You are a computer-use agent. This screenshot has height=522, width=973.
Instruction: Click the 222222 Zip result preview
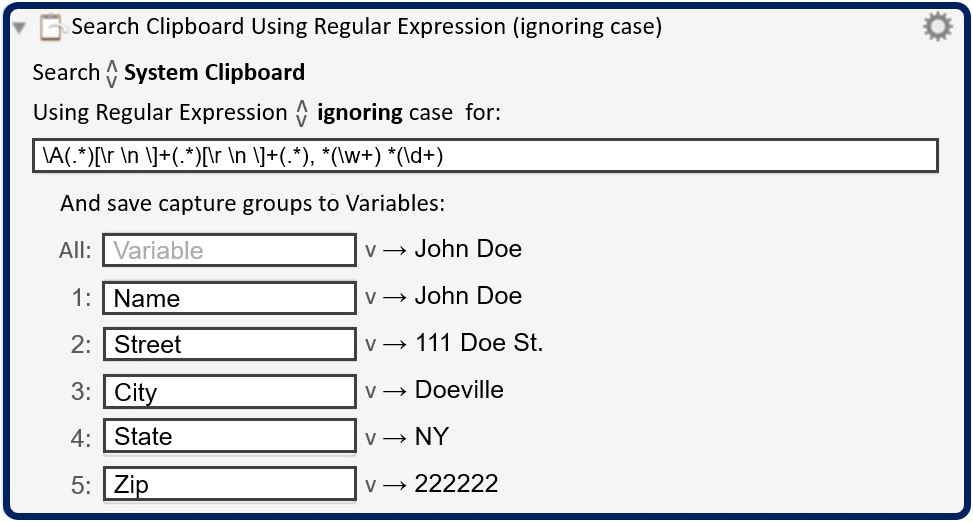[456, 484]
